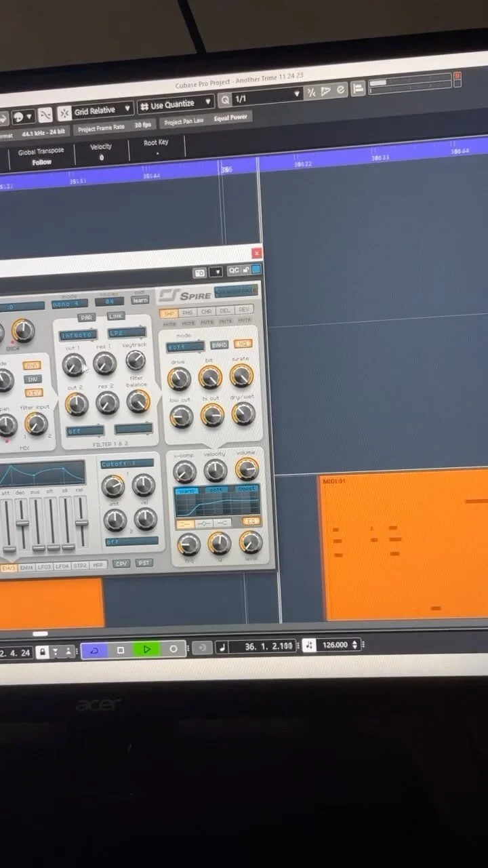This screenshot has width=488, height=868.
Task: Activate the Cycle loop button in transport
Action: [94, 650]
